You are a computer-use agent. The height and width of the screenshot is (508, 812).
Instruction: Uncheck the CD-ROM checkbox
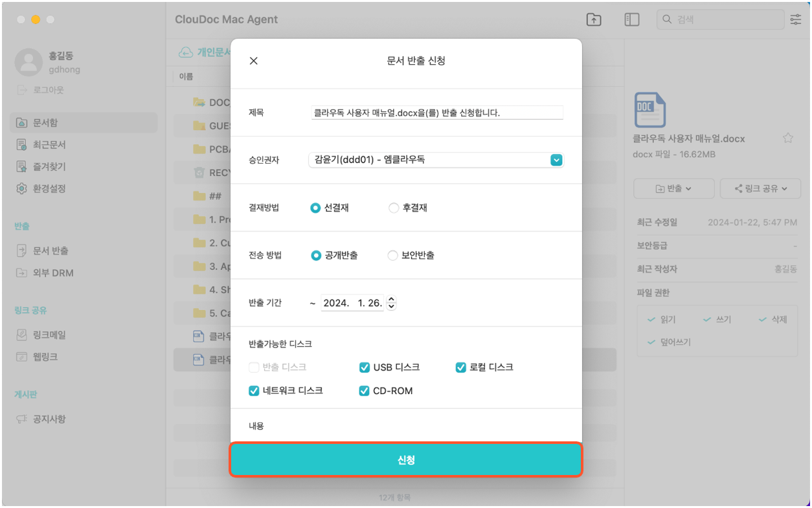[365, 391]
